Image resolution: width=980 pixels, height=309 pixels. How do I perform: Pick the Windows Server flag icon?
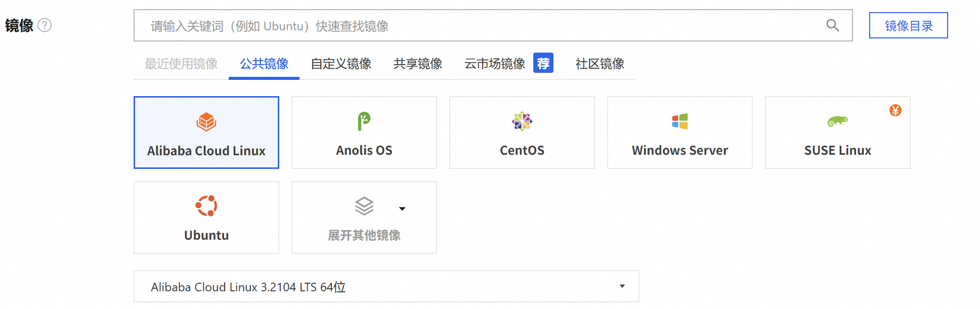(x=679, y=121)
